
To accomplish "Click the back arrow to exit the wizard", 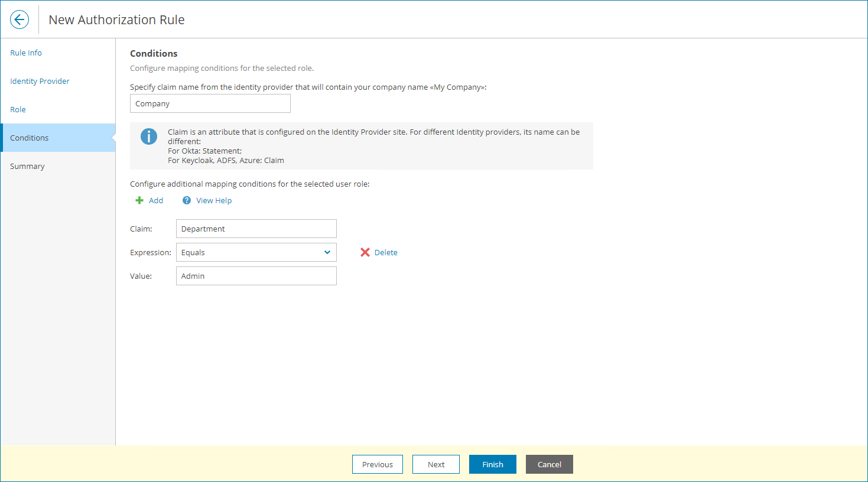I will (x=19, y=19).
